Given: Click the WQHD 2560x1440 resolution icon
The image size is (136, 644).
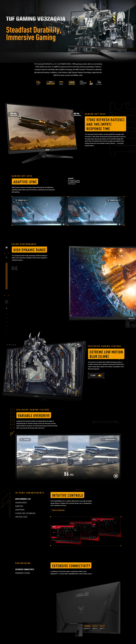Looking at the screenshot, I should point(51,83).
